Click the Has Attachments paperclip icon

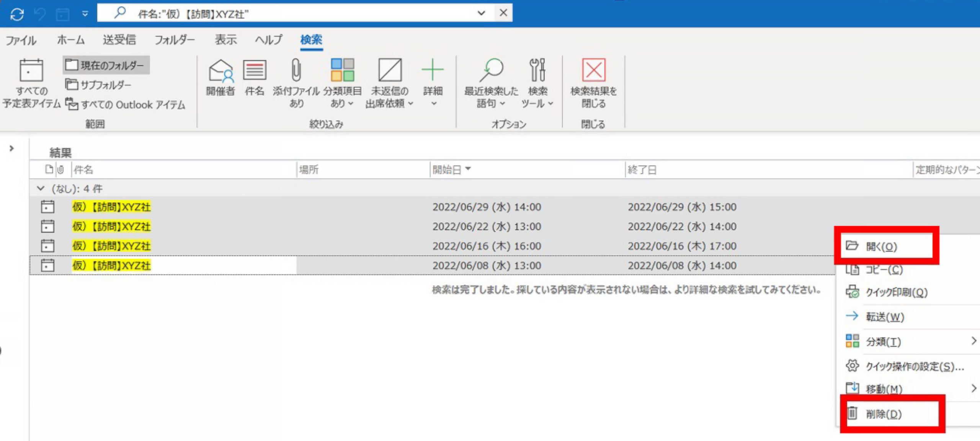(x=296, y=71)
